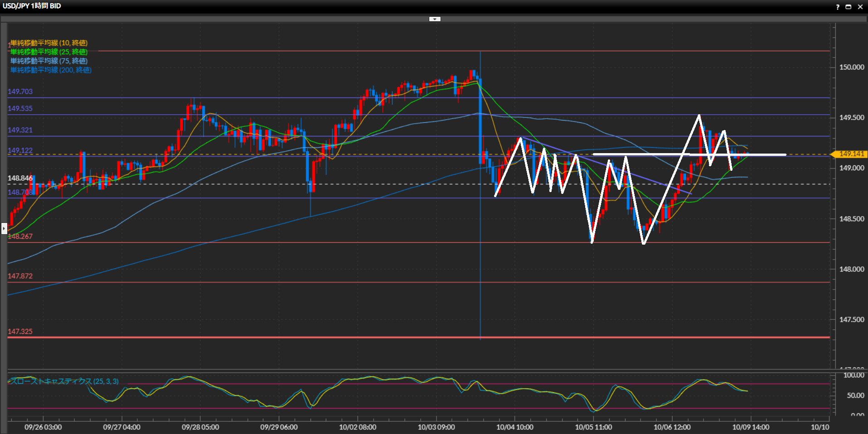Select the スローストキャスティクス (25, 3, 3) label
Viewport: 868px width, 434px height.
point(64,381)
